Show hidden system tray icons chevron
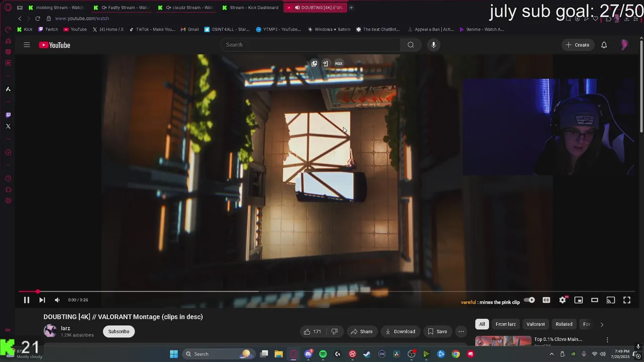The width and height of the screenshot is (644, 362). coord(551,354)
